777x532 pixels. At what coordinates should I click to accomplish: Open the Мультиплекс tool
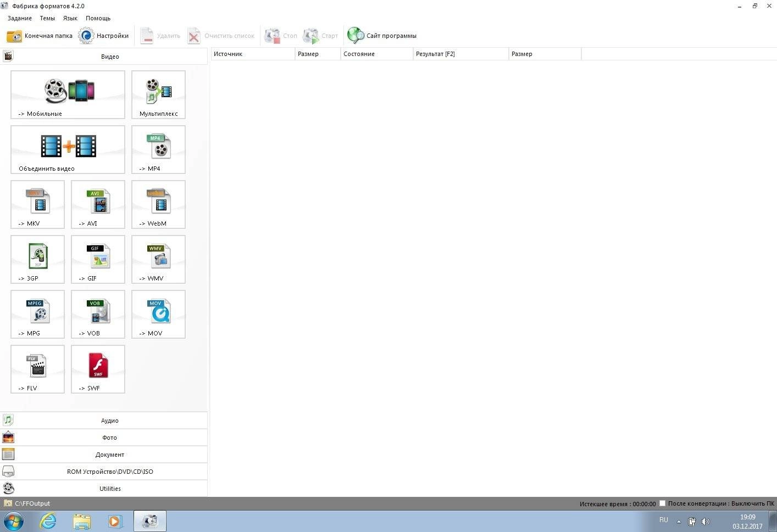pos(158,94)
